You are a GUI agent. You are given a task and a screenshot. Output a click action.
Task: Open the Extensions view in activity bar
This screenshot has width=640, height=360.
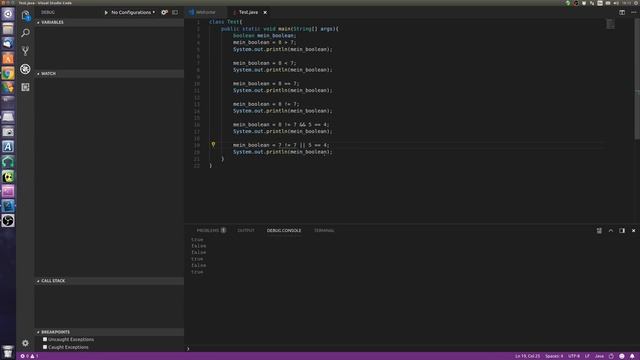[x=25, y=87]
